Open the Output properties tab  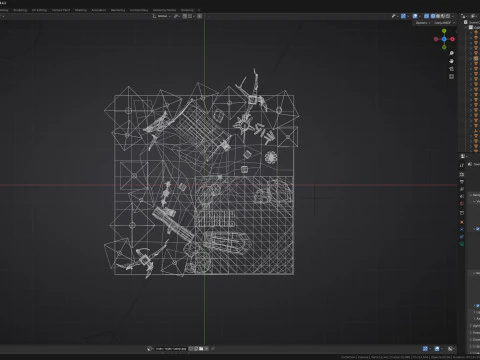coord(462,182)
